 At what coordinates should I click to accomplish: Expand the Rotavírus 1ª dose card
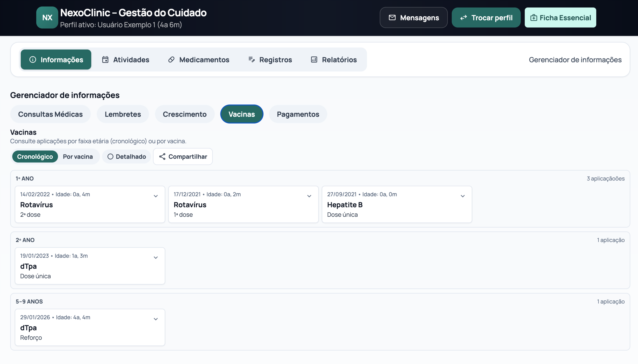(x=309, y=196)
